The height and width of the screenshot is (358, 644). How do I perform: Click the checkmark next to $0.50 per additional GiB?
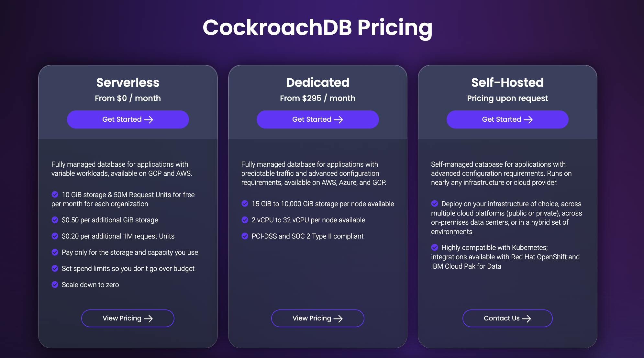tap(55, 220)
